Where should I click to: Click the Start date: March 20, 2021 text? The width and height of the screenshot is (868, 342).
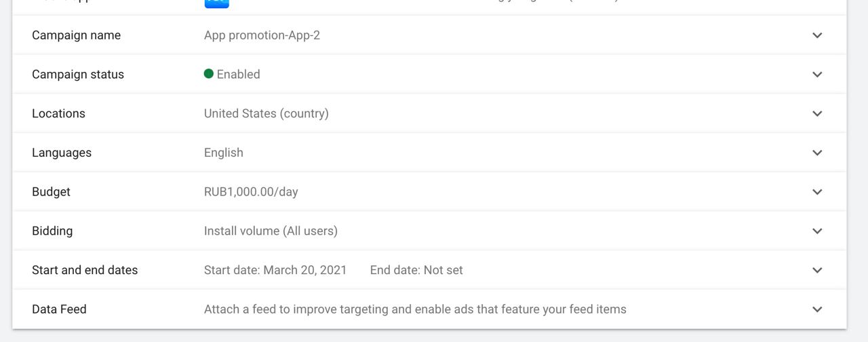tap(275, 270)
